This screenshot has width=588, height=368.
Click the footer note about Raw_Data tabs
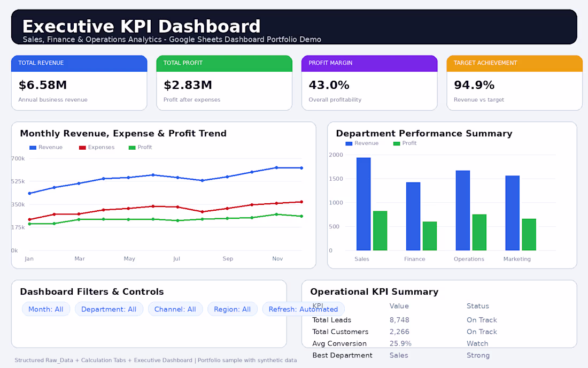[156, 360]
